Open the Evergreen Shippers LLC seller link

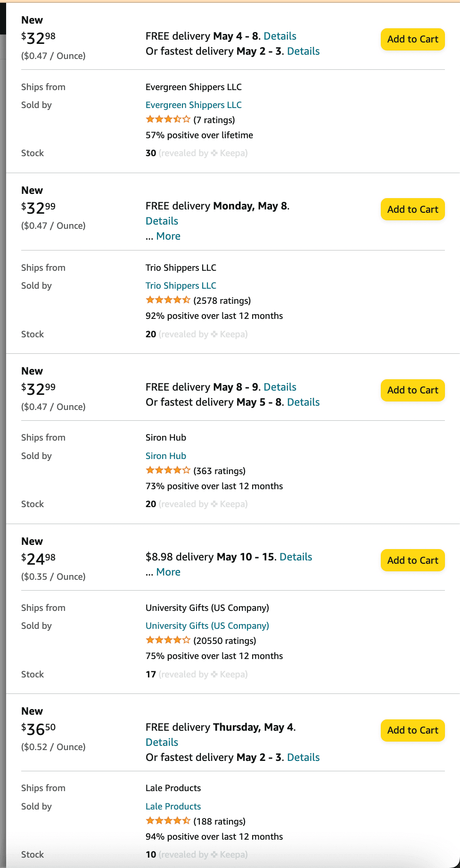tap(193, 105)
